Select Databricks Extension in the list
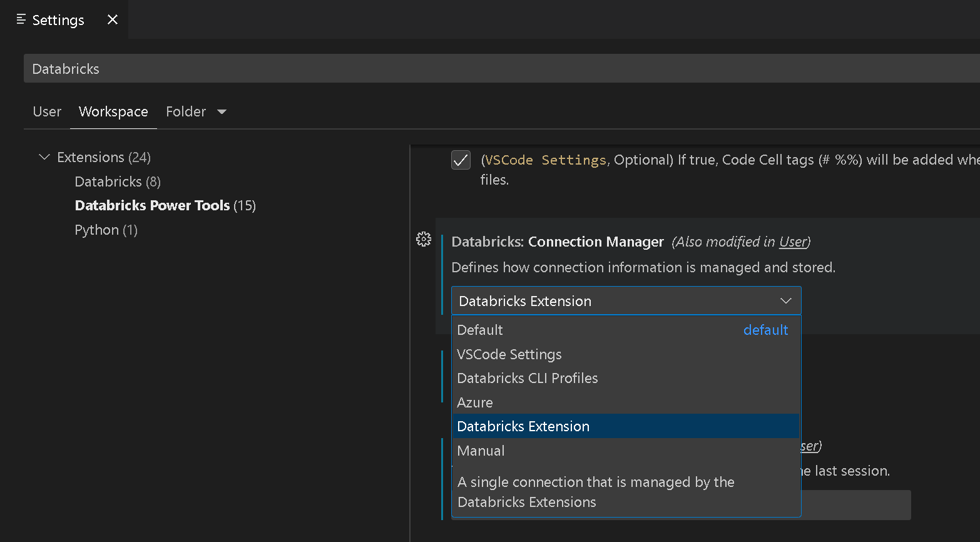The image size is (980, 542). 626,426
